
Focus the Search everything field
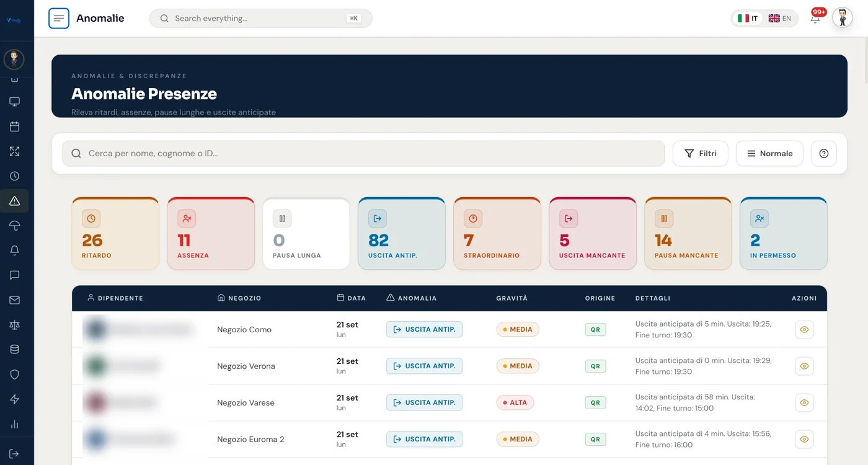coord(260,19)
